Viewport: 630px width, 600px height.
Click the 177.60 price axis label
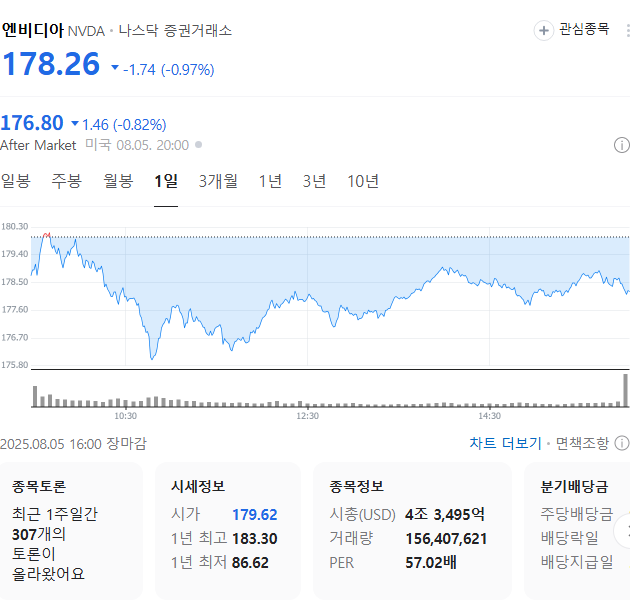[x=14, y=309]
